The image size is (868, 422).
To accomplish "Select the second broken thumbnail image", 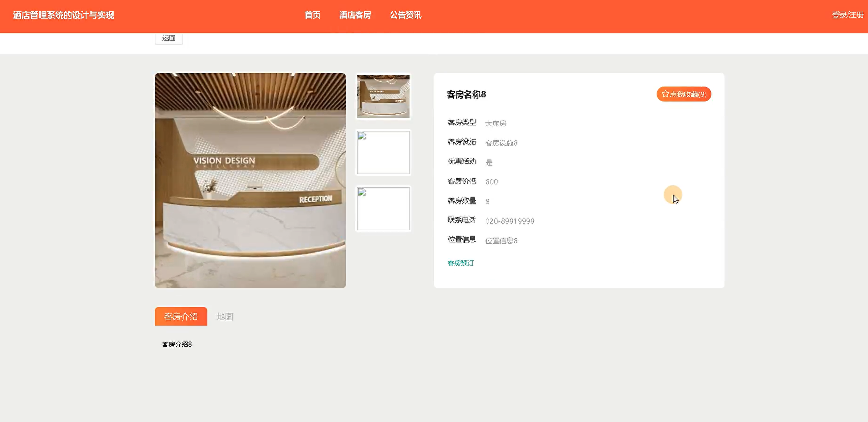I will 383,153.
